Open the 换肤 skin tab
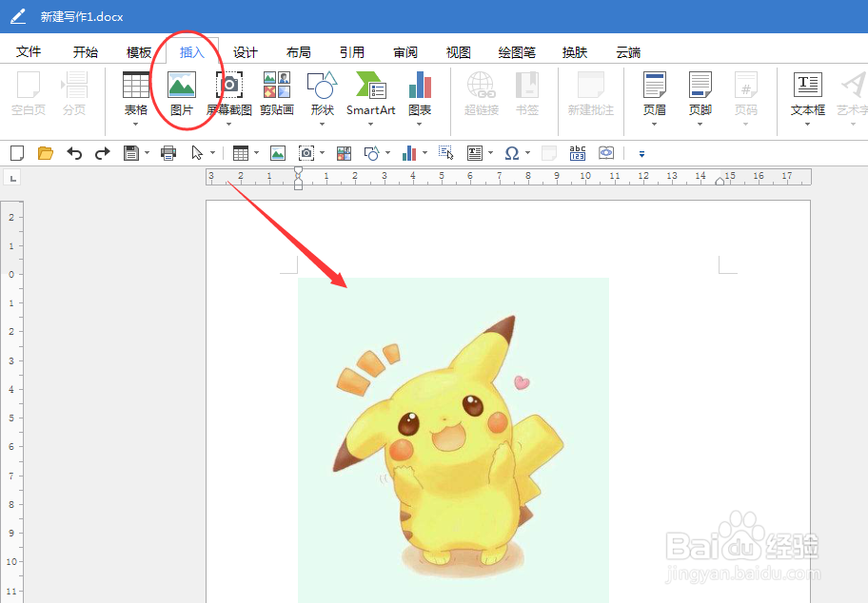 (x=575, y=52)
